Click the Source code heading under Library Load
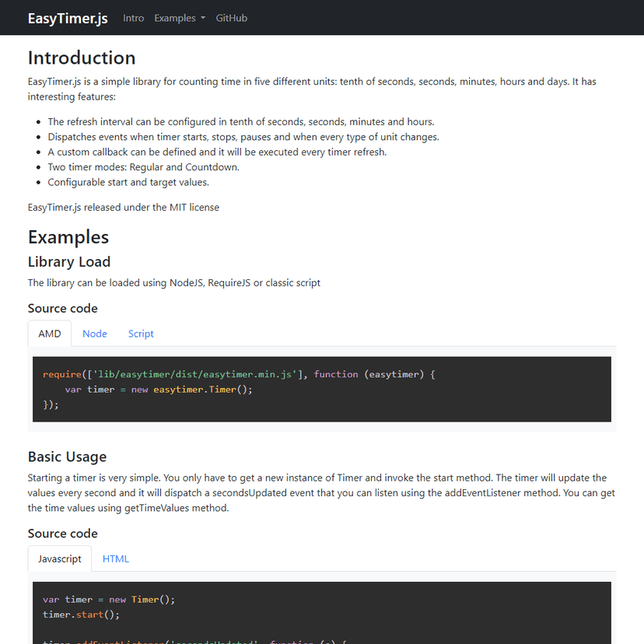Image resolution: width=644 pixels, height=644 pixels. [x=63, y=308]
